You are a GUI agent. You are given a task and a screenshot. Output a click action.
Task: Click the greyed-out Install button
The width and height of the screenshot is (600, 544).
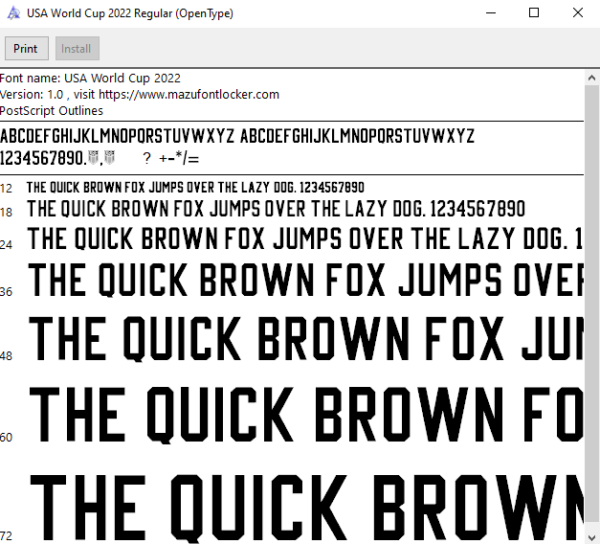click(77, 49)
